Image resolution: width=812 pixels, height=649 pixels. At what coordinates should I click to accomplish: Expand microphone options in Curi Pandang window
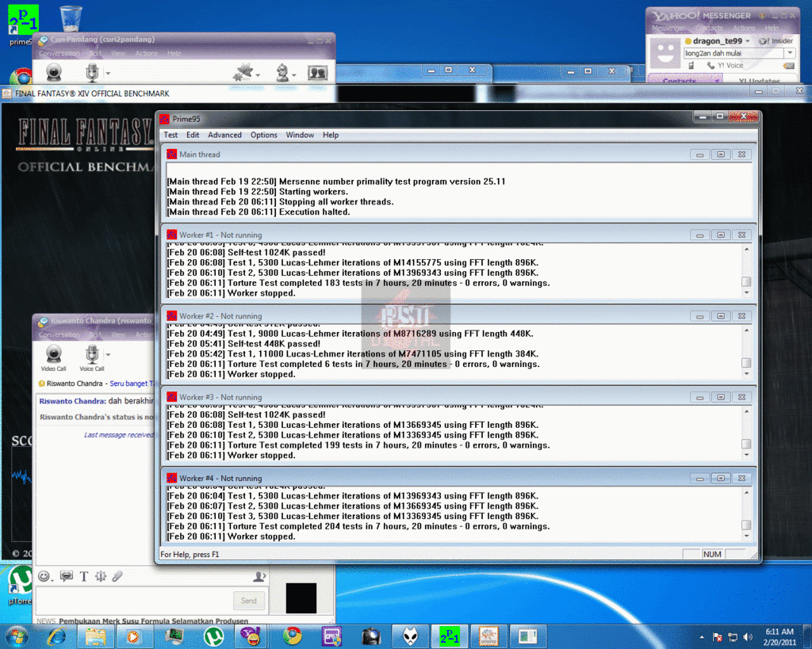108,74
